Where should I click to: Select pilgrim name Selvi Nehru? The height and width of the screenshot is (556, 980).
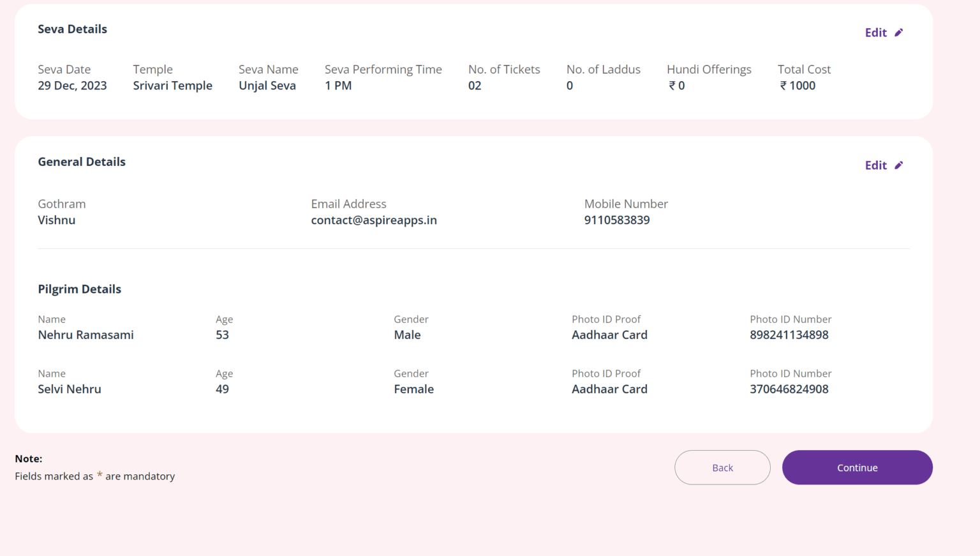point(70,389)
